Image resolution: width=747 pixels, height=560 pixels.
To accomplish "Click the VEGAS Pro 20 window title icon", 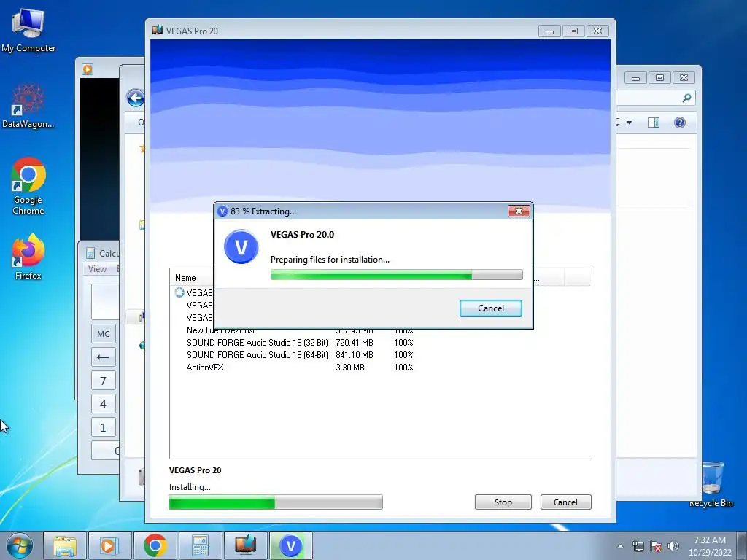I will point(158,31).
